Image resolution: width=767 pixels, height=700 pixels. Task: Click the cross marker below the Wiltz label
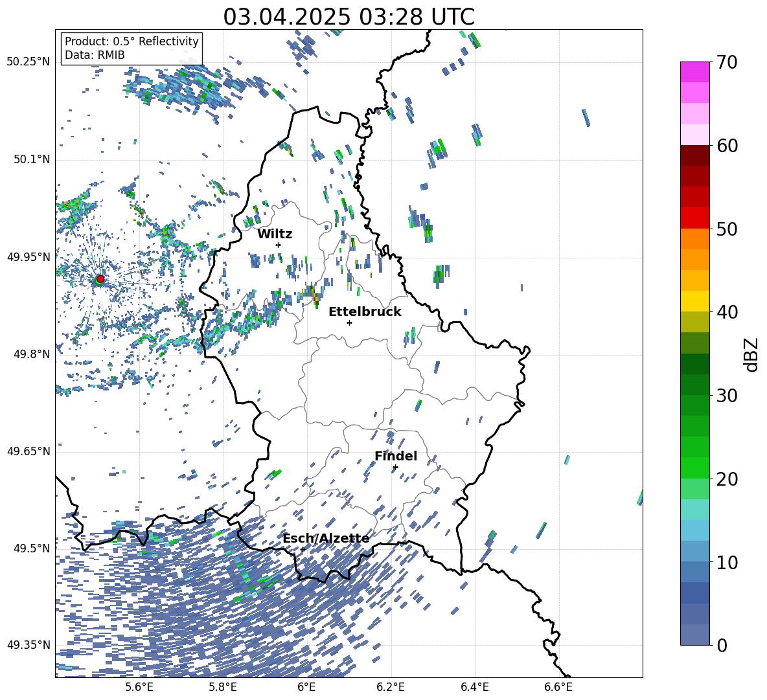279,245
